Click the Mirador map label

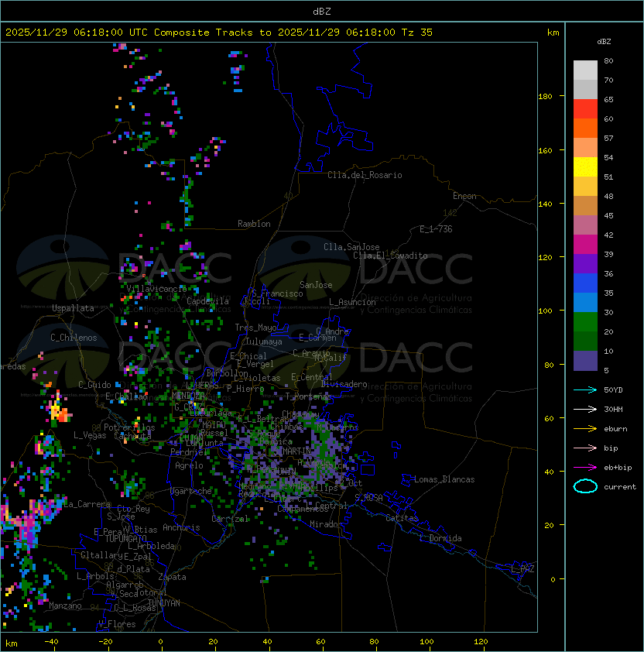point(326,524)
